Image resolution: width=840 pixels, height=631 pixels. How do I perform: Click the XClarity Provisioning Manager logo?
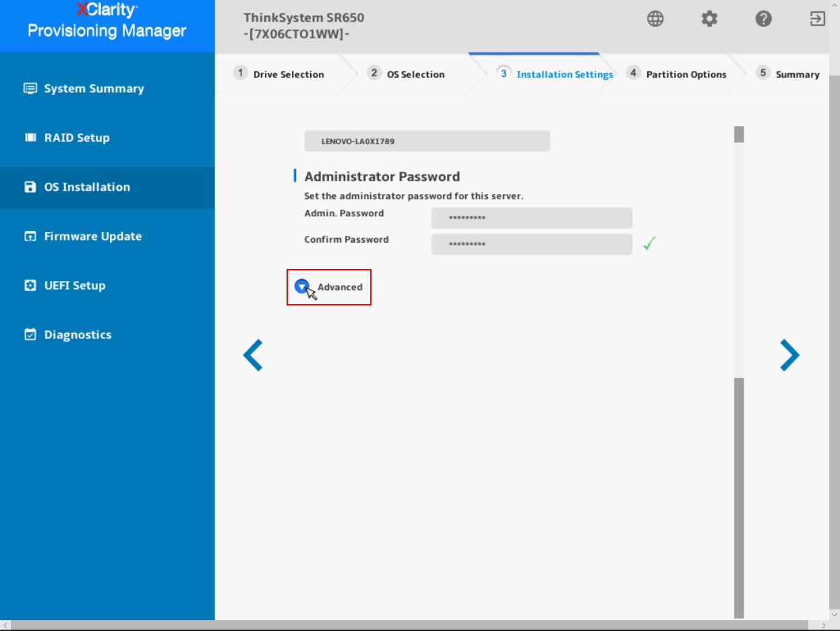(107, 22)
